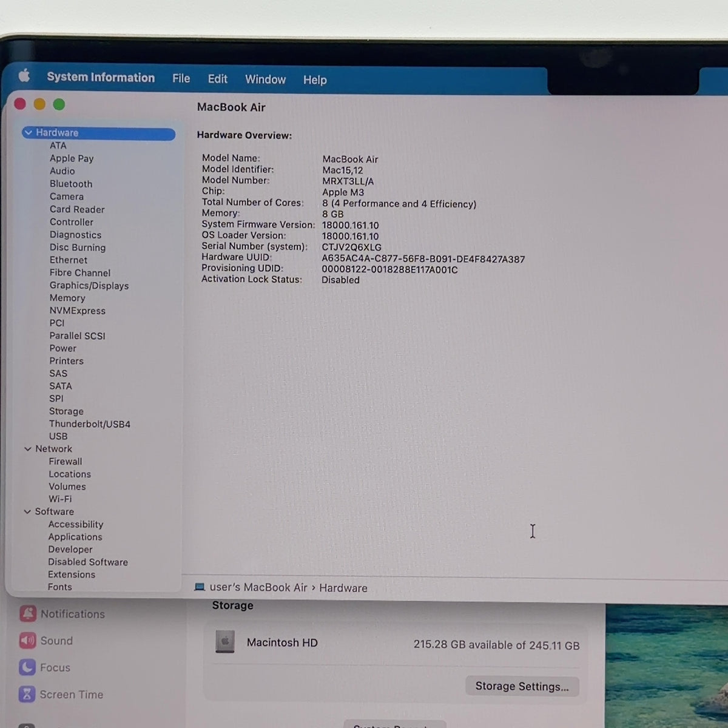Select SATA in the sidebar
Screen dimensions: 728x728
[x=61, y=386]
